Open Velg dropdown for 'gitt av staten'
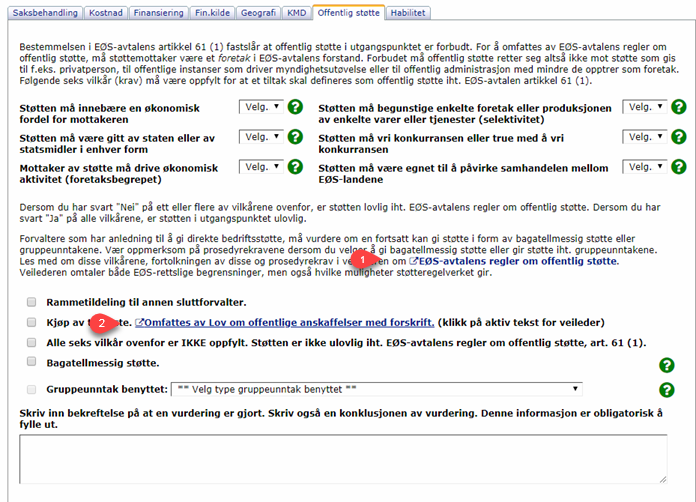 (x=261, y=137)
